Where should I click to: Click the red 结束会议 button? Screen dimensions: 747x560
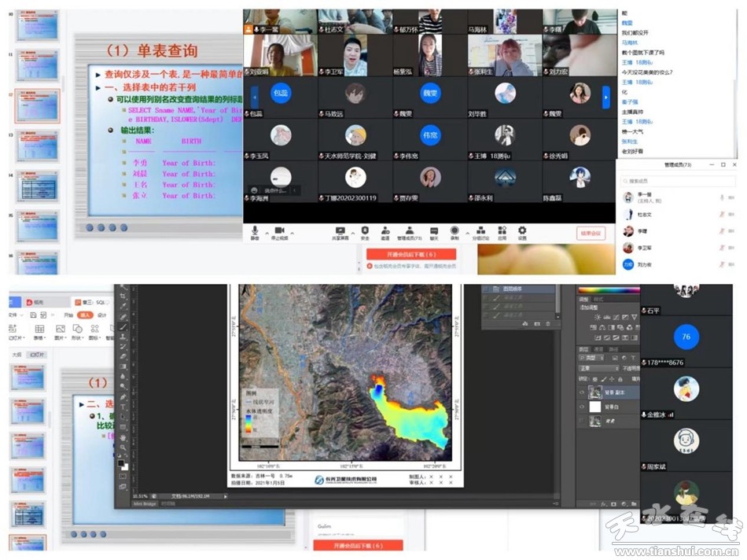pos(590,234)
